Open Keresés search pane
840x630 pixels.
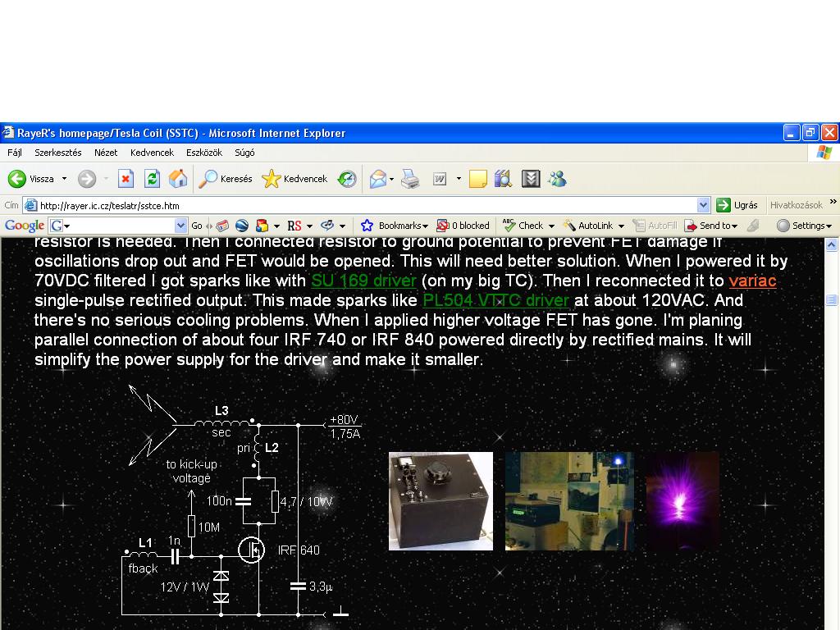tap(225, 179)
